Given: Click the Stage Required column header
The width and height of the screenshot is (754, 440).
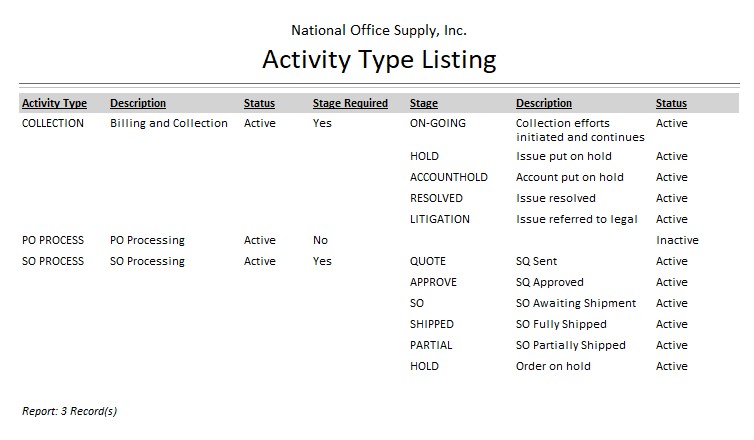Looking at the screenshot, I should 350,103.
